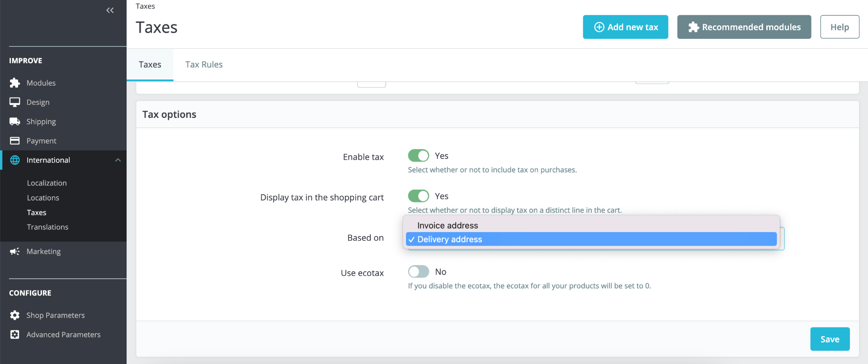Image resolution: width=868 pixels, height=364 pixels.
Task: Collapse the International menu chevron
Action: [x=118, y=160]
